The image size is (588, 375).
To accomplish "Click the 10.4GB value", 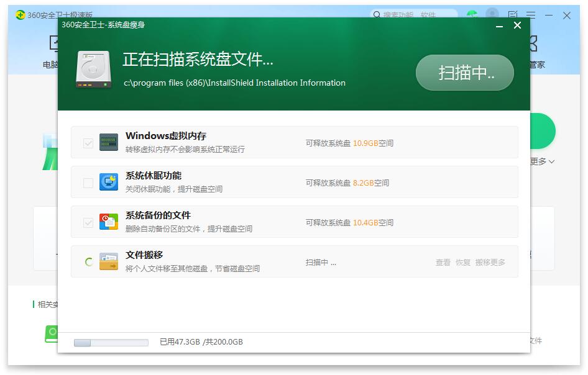I will [x=365, y=222].
